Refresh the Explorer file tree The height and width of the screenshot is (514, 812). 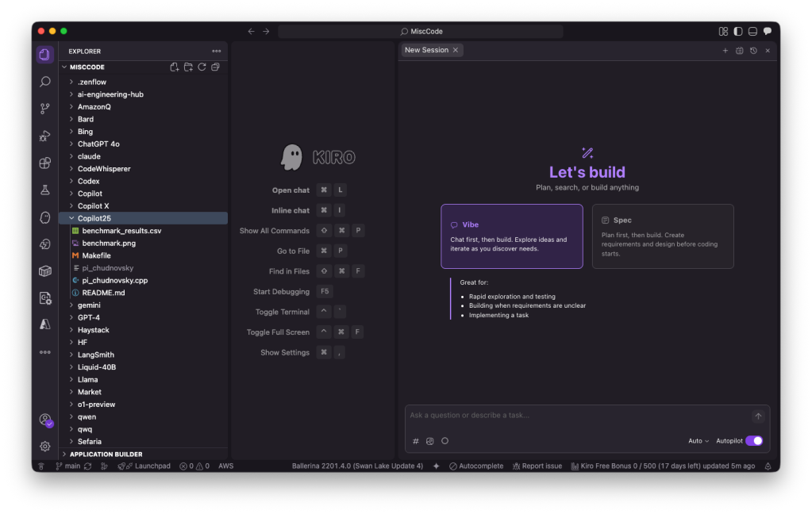coord(202,67)
